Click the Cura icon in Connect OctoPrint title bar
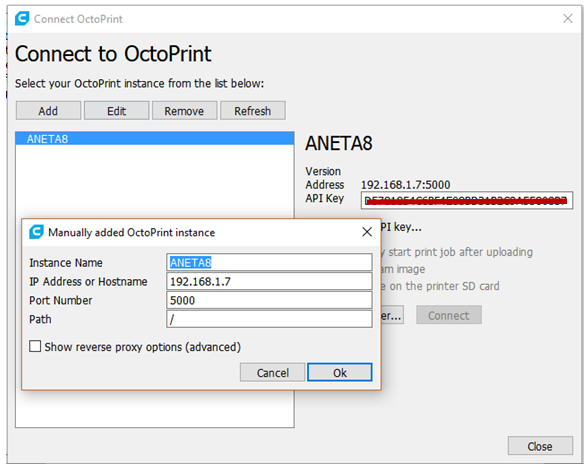Image resolution: width=587 pixels, height=471 pixels. 22,18
